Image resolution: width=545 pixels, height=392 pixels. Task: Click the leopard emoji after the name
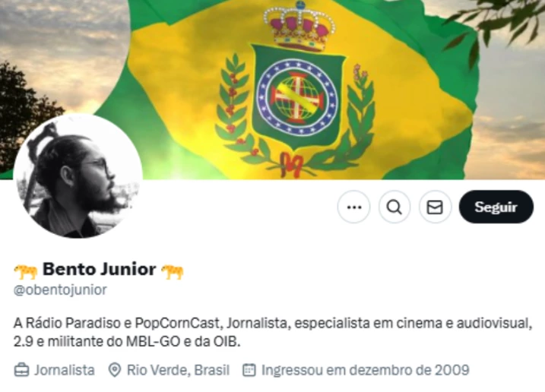click(x=173, y=271)
